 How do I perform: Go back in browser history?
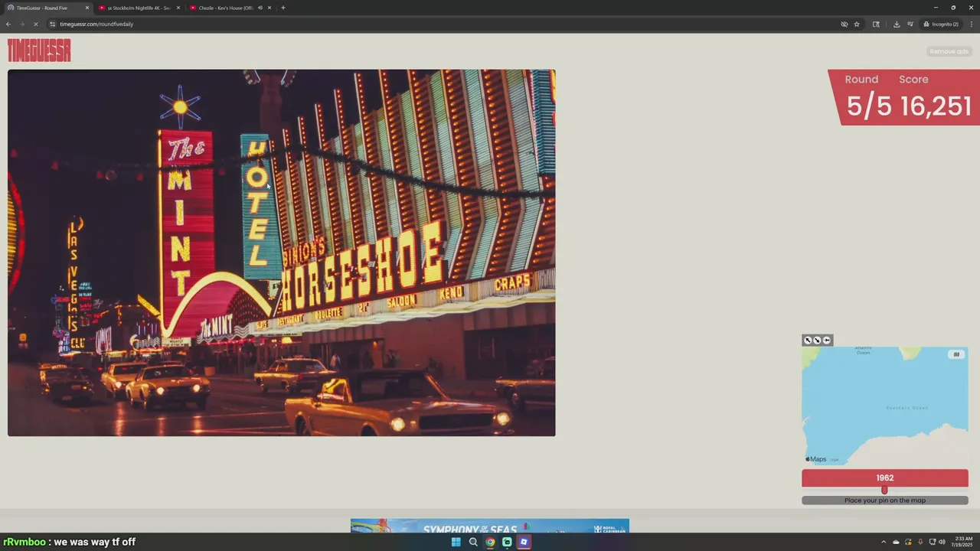tap(8, 24)
